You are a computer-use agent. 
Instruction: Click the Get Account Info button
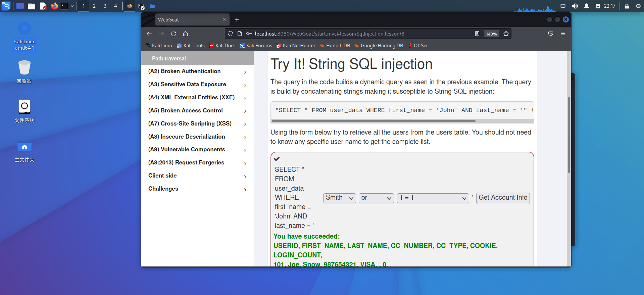(503, 198)
